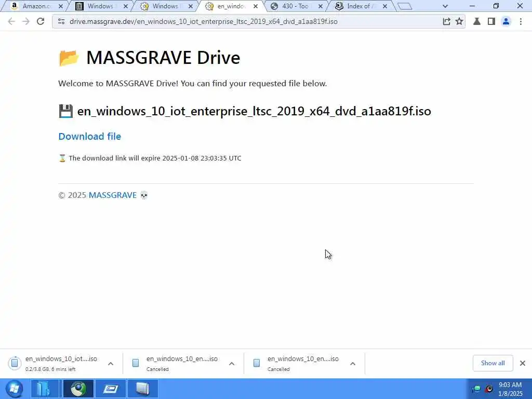This screenshot has width=532, height=399.
Task: Open the Chrome three-dot menu
Action: click(521, 21)
